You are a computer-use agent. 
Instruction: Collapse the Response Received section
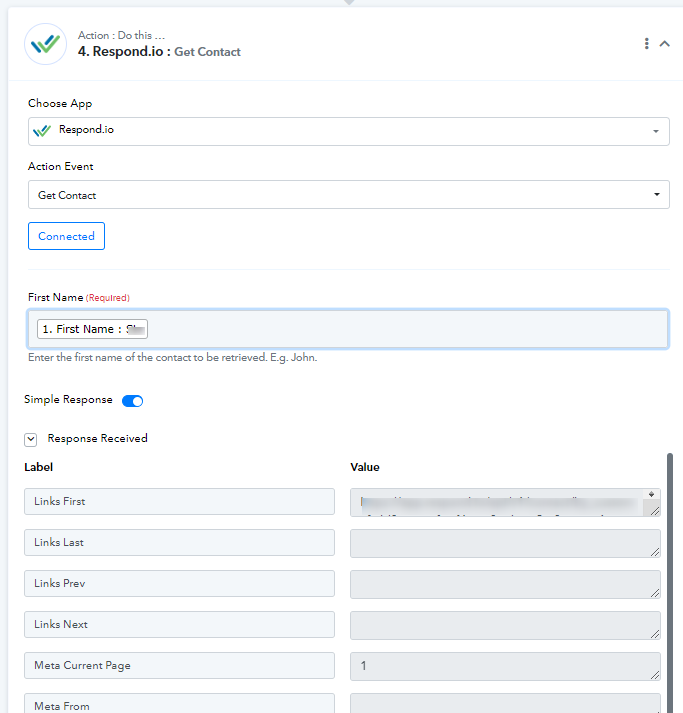[30, 439]
